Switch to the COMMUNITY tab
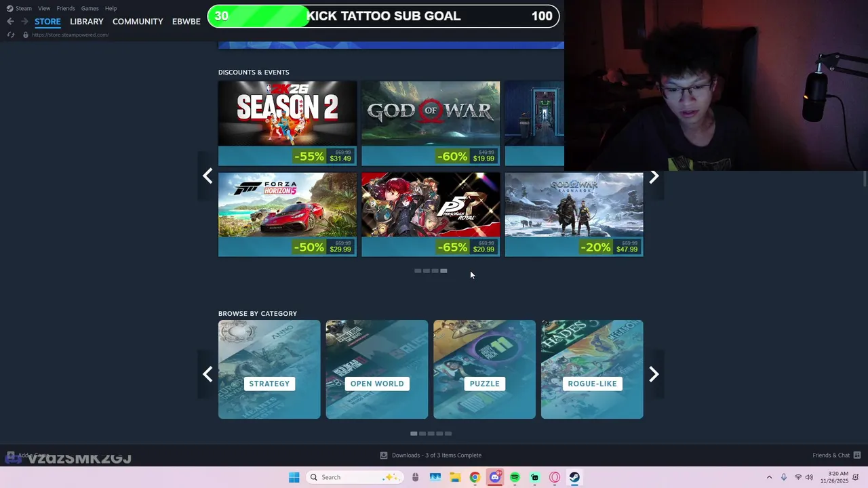The image size is (868, 488). 138,22
